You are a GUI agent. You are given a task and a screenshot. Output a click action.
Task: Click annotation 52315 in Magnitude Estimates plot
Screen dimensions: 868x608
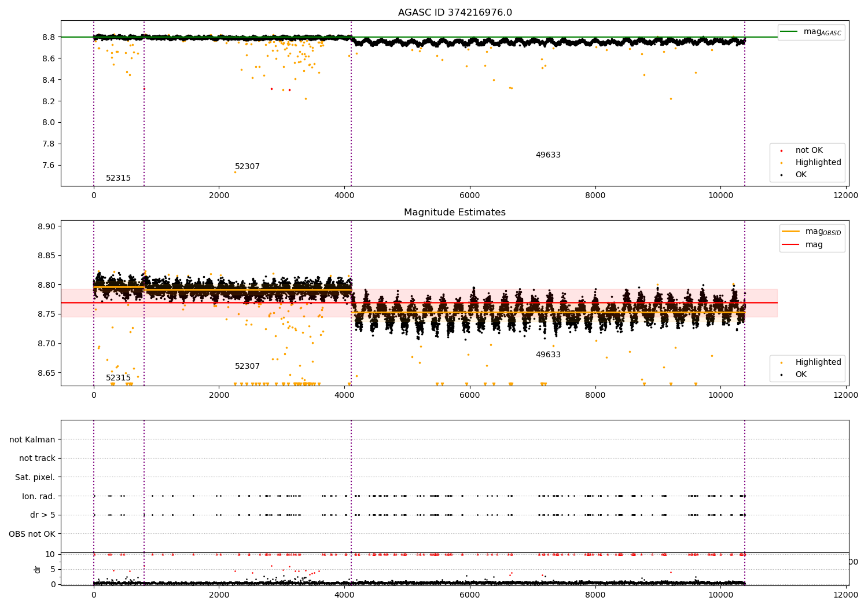coord(118,378)
